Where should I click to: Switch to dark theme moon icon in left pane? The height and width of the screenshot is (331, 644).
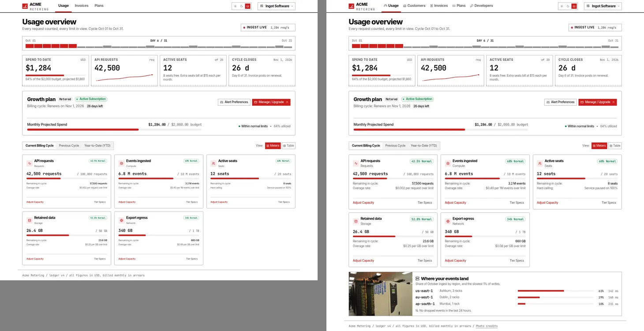point(241,6)
